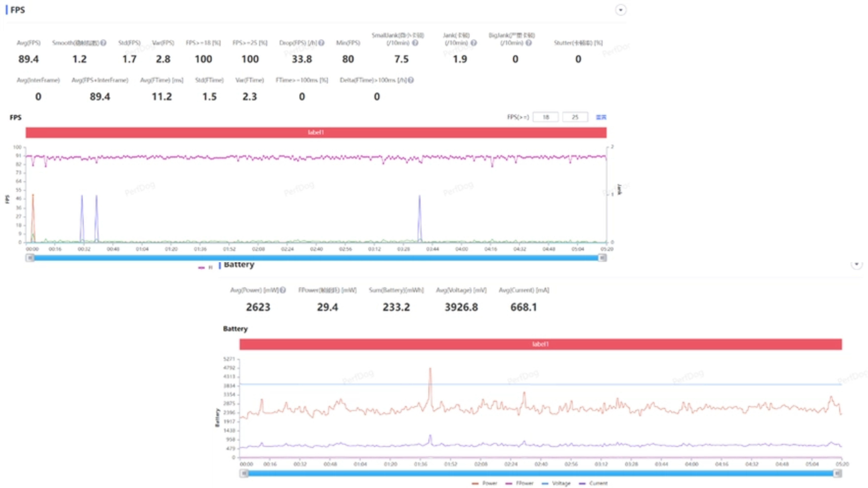The image size is (868, 488).
Task: Click the Std(FPS) value 1.7
Action: point(129,59)
